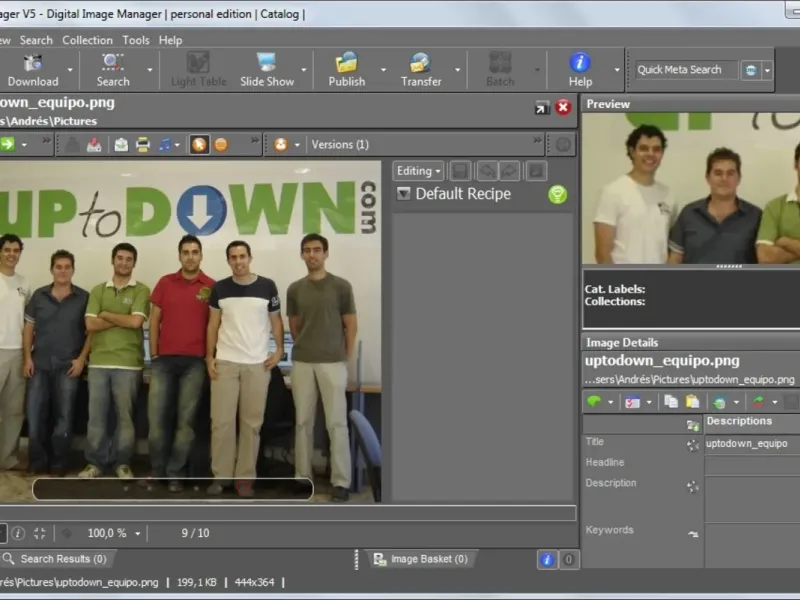This screenshot has height=600, width=800.
Task: Click the green label tag icon
Action: pyautogui.click(x=594, y=402)
